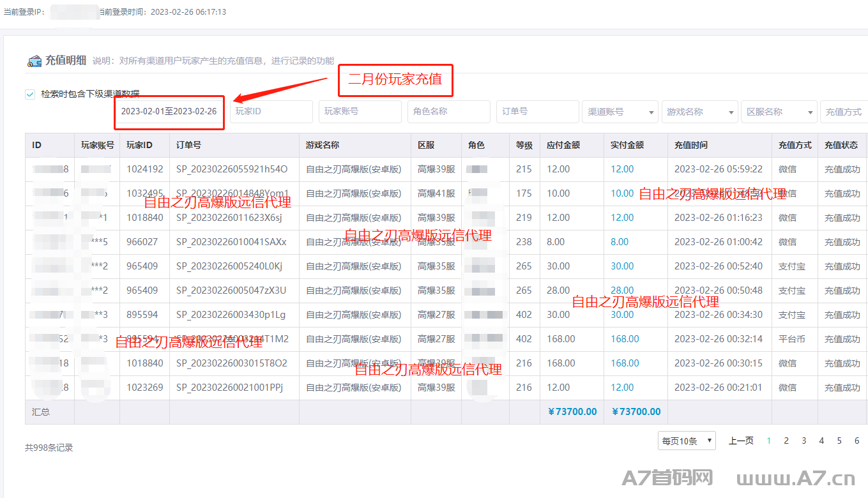Viewport: 868px width, 498px height.
Task: Click the 充值明细 wallet icon
Action: point(34,61)
